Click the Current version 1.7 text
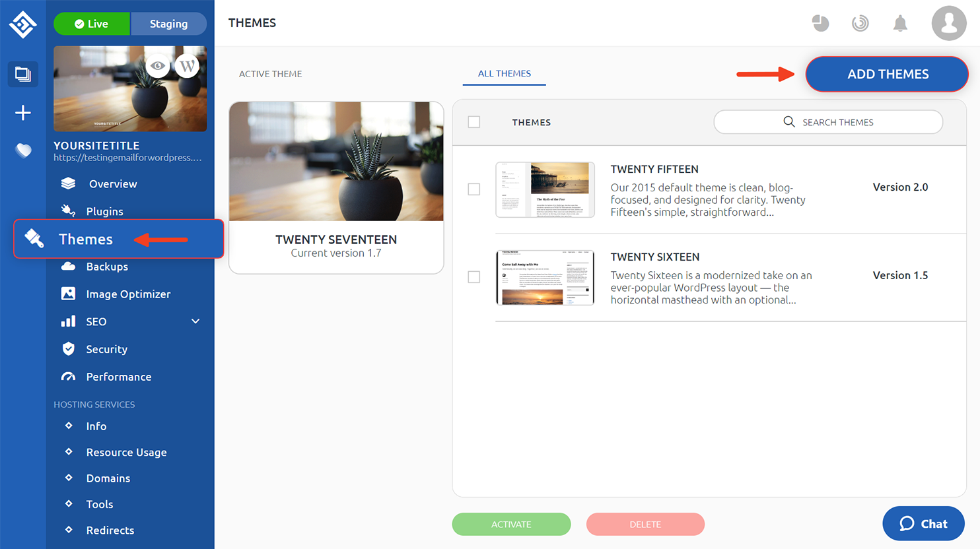Viewport: 980px width, 549px height. pos(336,253)
